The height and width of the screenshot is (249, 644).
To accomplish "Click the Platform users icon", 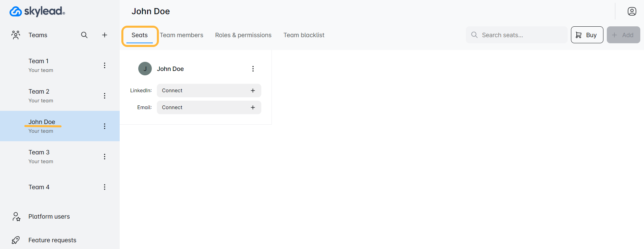I will coord(16,217).
